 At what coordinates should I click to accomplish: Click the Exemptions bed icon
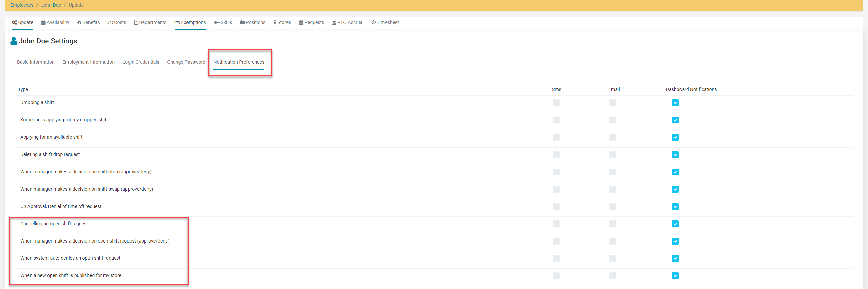177,22
